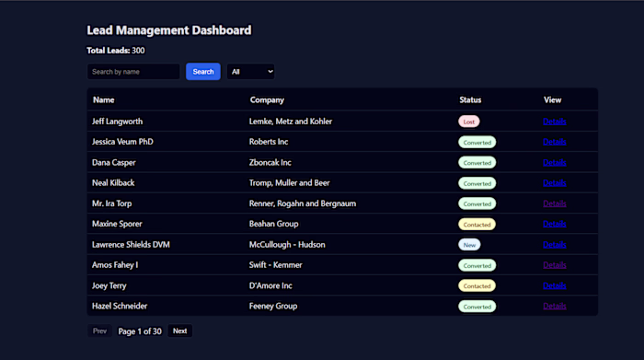Click the Lost status badge

click(469, 122)
